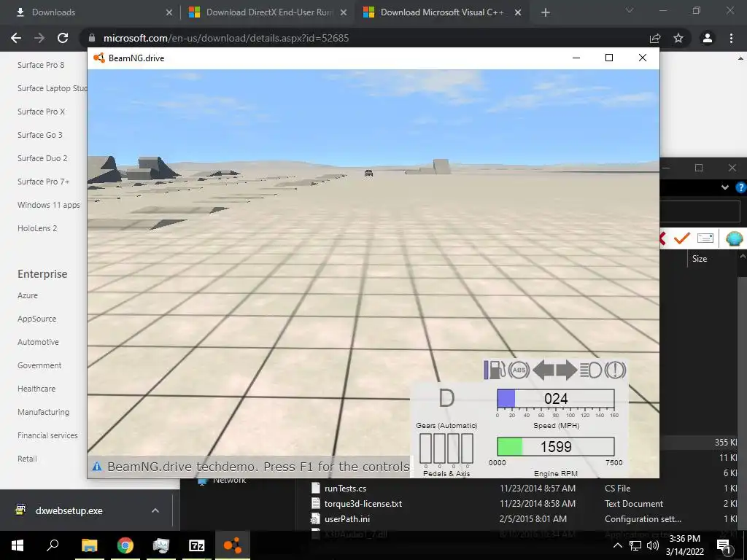747x560 pixels.
Task: Click the share page icon in address bar
Action: [x=655, y=38]
